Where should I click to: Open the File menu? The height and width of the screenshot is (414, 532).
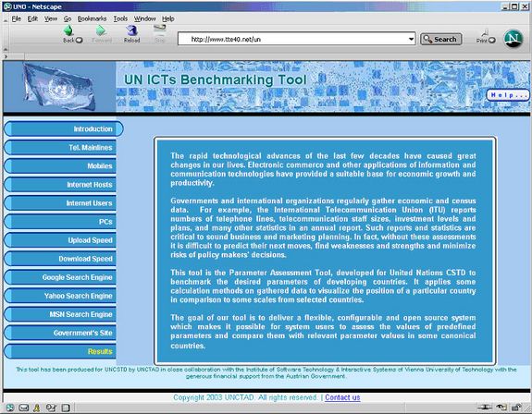(x=16, y=18)
